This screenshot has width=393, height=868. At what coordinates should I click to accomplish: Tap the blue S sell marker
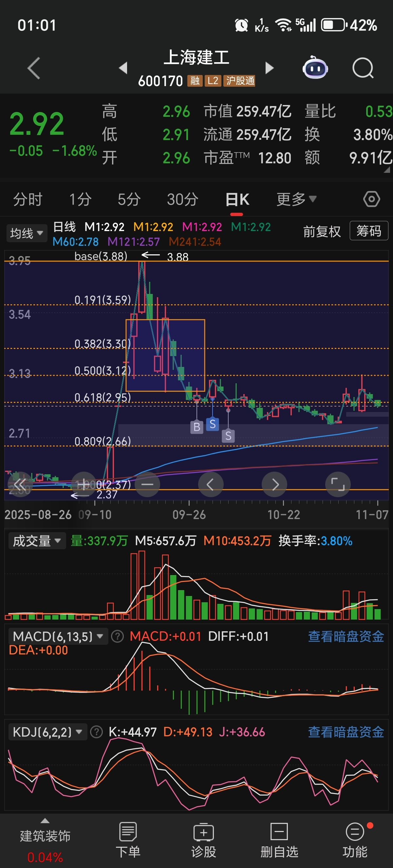coord(212,424)
